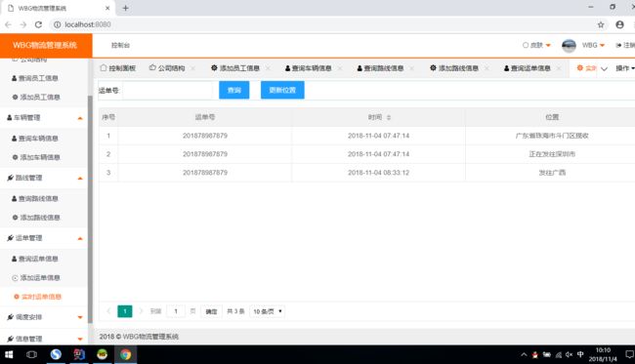This screenshot has width=635, height=364.
Task: Open the IntelliJ IDEA taskbar icon
Action: pos(79,354)
